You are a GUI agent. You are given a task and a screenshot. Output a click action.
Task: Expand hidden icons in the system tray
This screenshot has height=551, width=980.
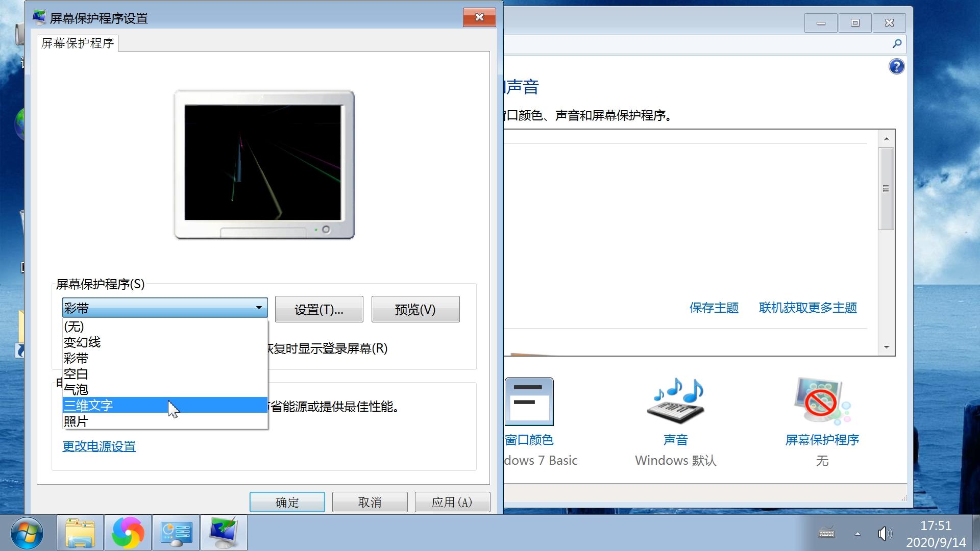856,533
